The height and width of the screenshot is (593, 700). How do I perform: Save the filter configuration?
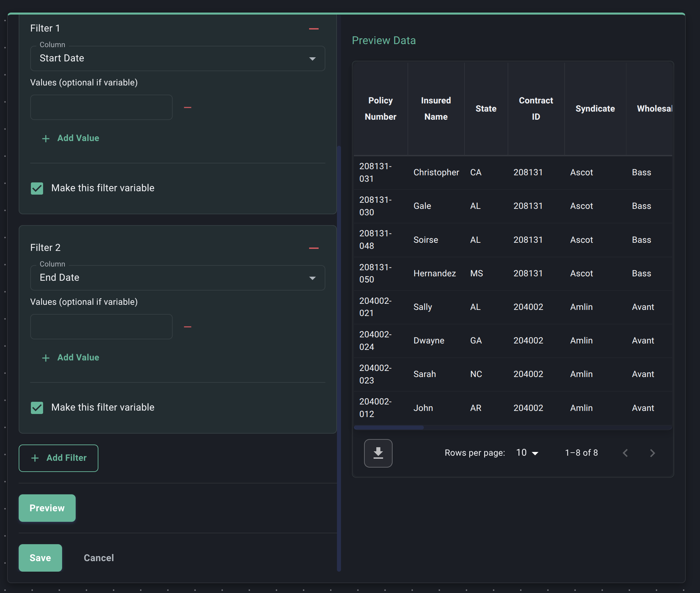tap(40, 558)
